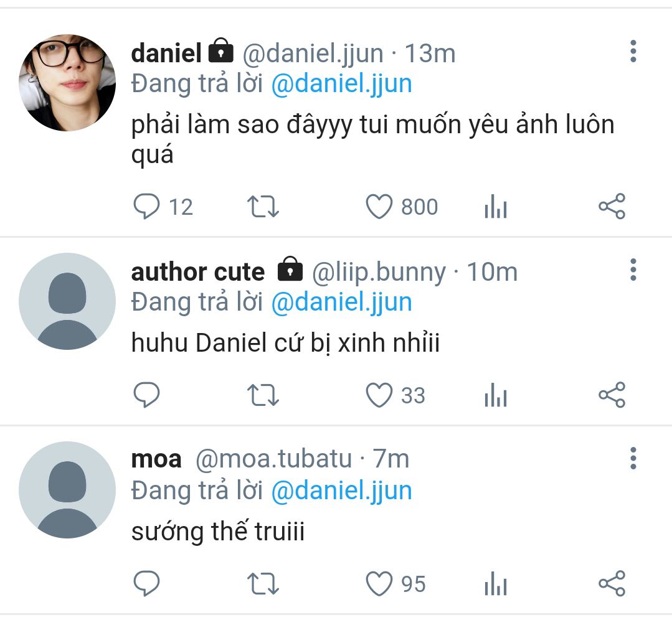Like moa's tweet with 95 likes
The width and height of the screenshot is (672, 620).
(x=379, y=584)
